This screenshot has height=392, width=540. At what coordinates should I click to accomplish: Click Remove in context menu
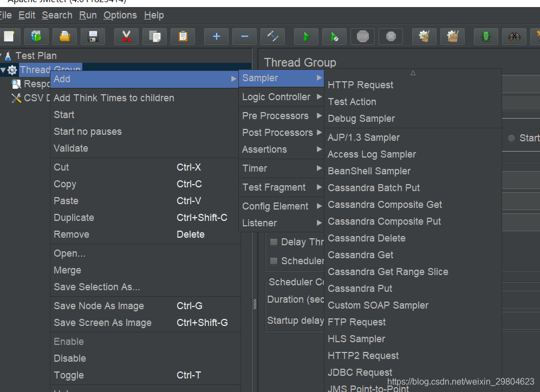(x=145, y=234)
